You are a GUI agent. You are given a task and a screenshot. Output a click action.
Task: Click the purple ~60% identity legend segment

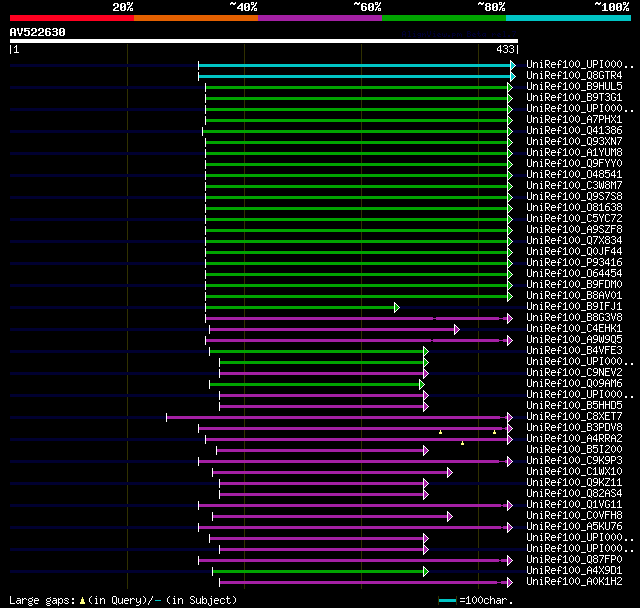coord(319,17)
